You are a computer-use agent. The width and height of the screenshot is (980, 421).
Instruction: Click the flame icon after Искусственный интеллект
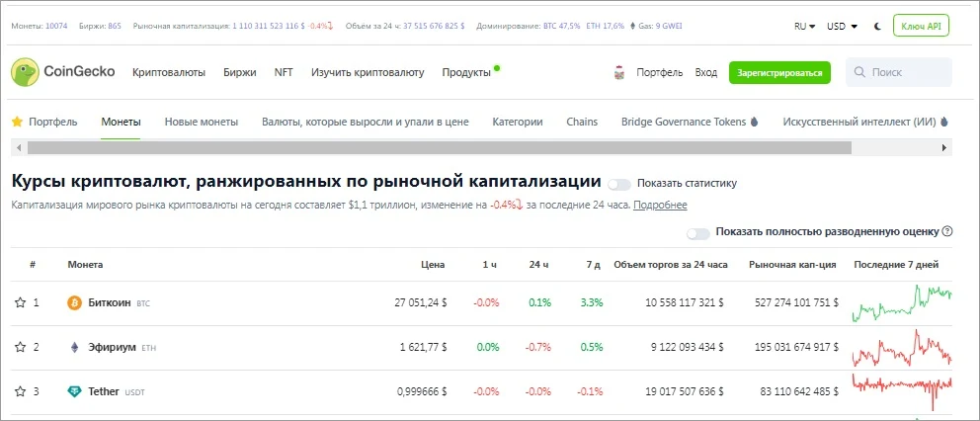tap(943, 122)
